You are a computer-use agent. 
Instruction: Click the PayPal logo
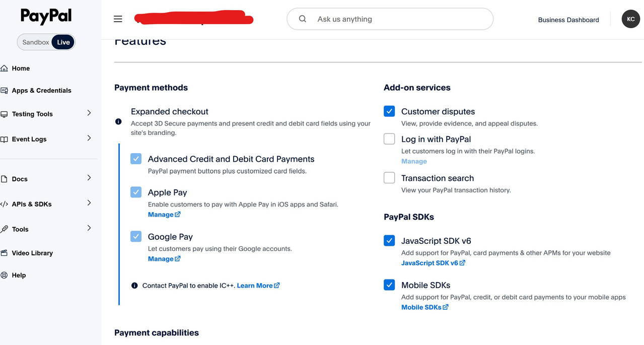pos(46,17)
